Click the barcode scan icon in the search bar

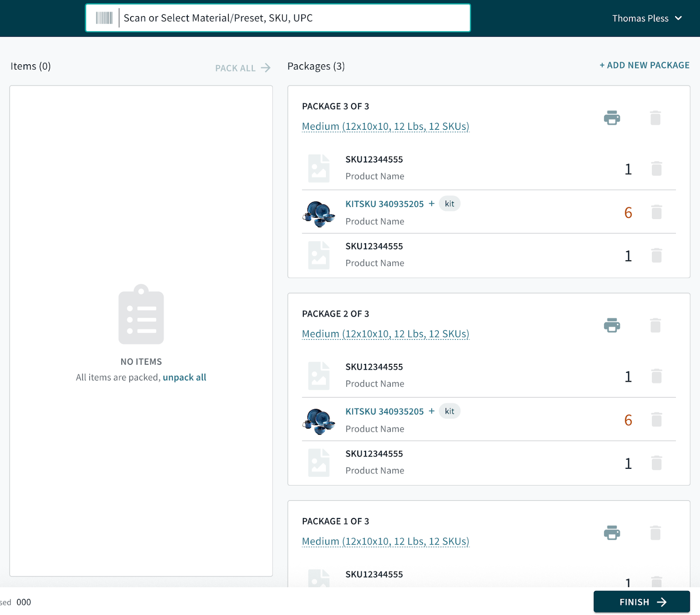pyautogui.click(x=104, y=18)
